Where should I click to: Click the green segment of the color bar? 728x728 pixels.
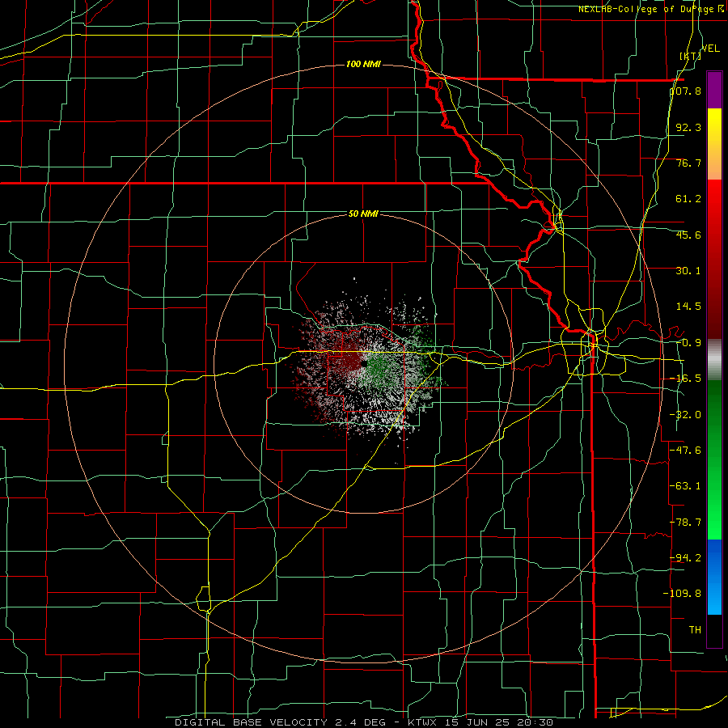pyautogui.click(x=714, y=459)
